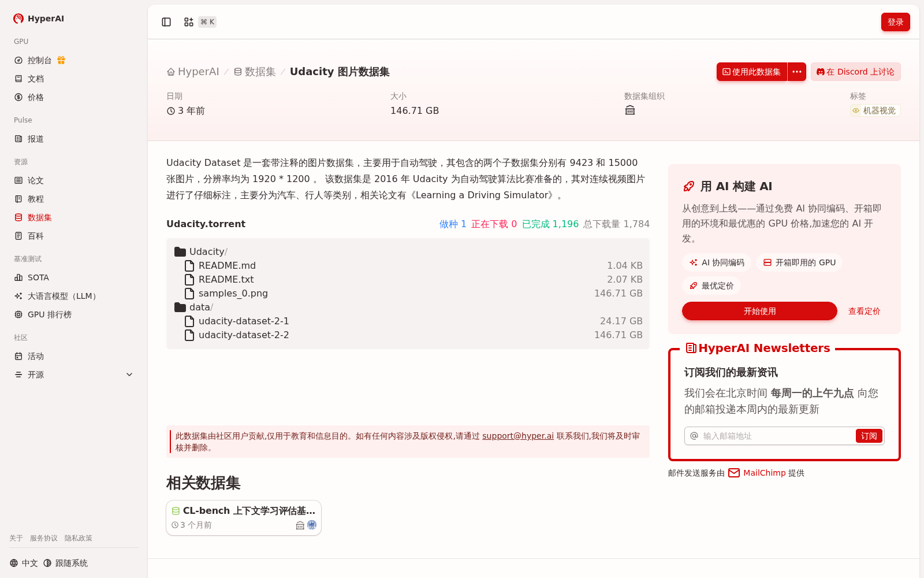This screenshot has width=924, height=578.
Task: Click the 机器视觉 tag
Action: (875, 110)
